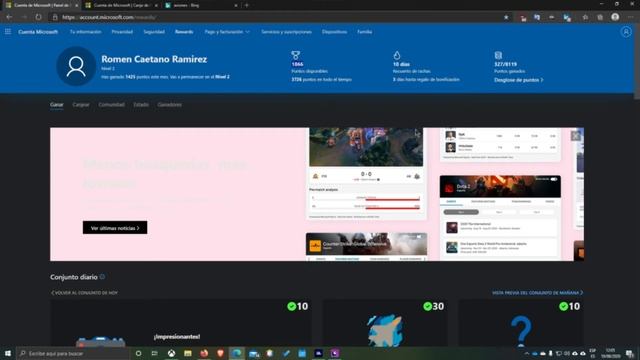Select the Estado tab
640x360 pixels.
[141, 105]
